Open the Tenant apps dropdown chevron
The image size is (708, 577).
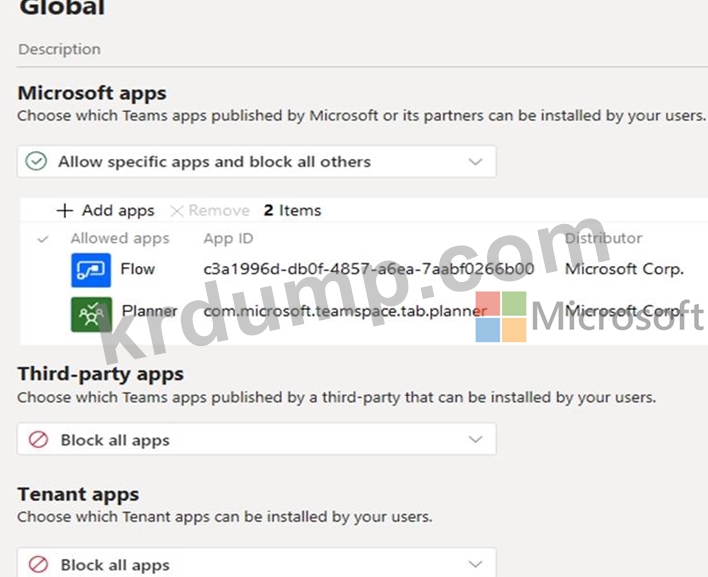click(476, 565)
